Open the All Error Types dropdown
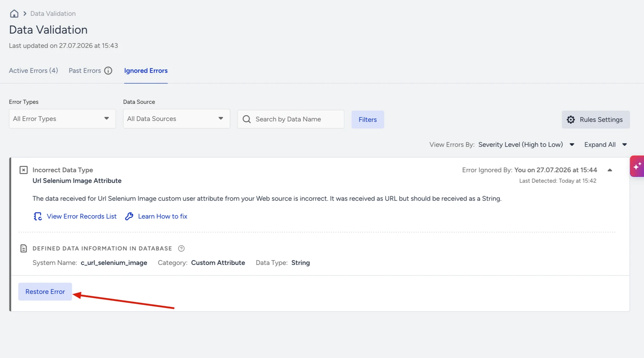Viewport: 644px width, 358px height. [62, 119]
